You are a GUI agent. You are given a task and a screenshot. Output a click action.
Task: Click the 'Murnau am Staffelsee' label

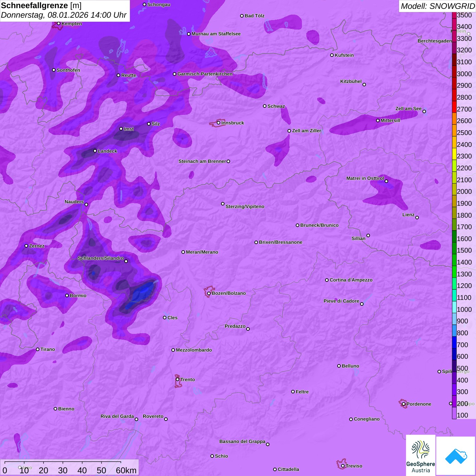[x=216, y=34]
